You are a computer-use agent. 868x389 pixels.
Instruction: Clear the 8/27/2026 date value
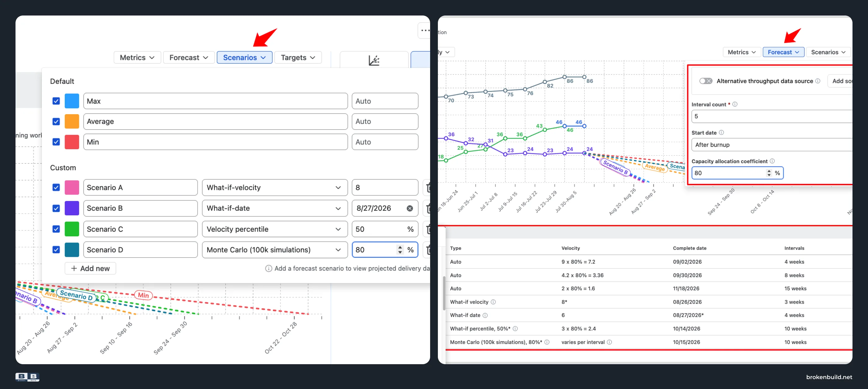pos(410,208)
